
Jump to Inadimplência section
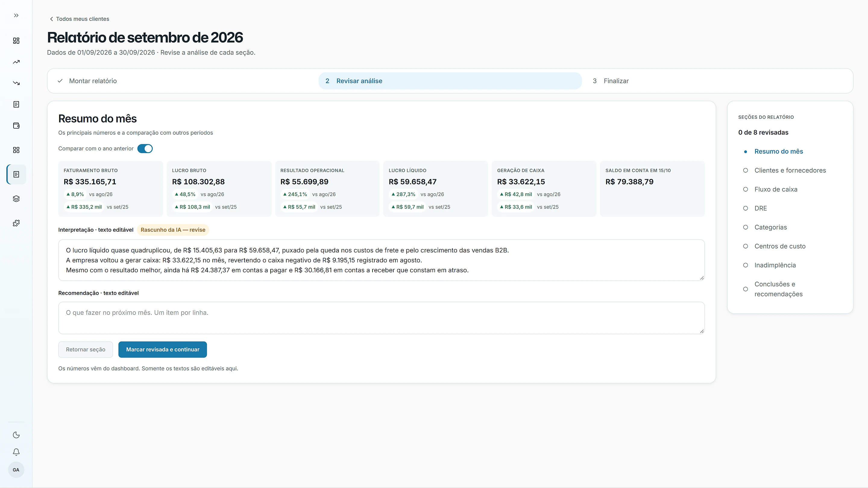(775, 265)
